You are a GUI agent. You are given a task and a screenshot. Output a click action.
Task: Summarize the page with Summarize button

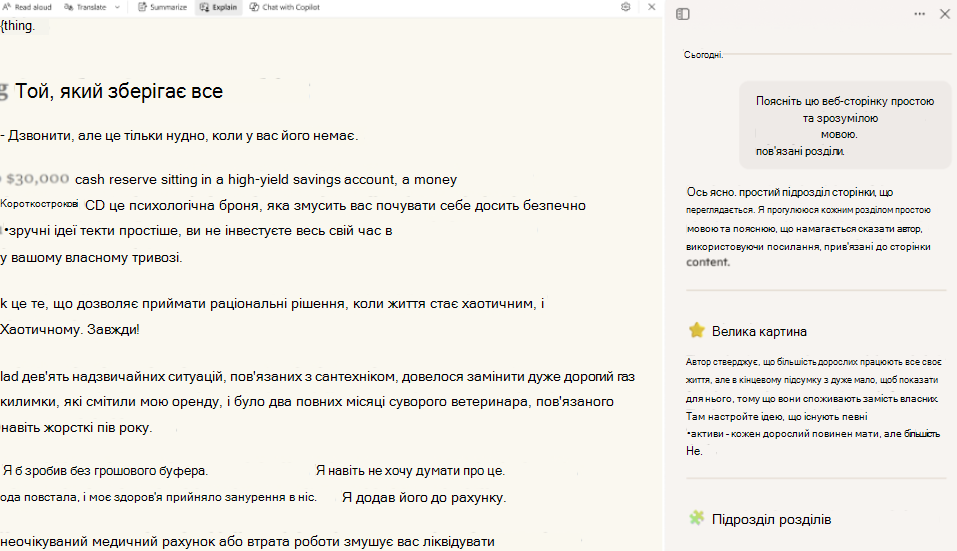click(162, 7)
